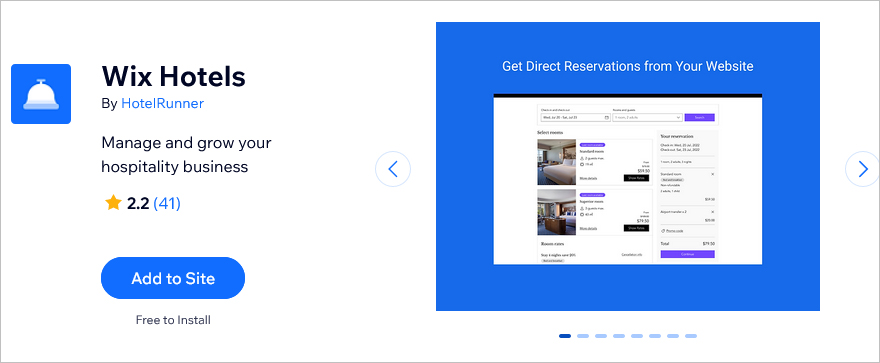
Task: Click the Wix Hotels bell app icon
Action: (x=41, y=94)
